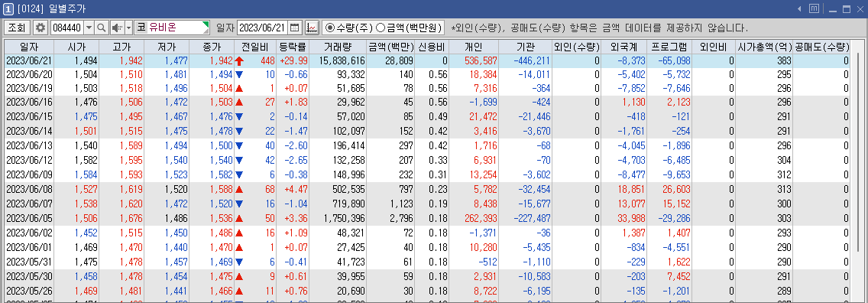This screenshot has height=303, width=868.
Task: Click the date field 2023/06/21
Action: (x=262, y=27)
